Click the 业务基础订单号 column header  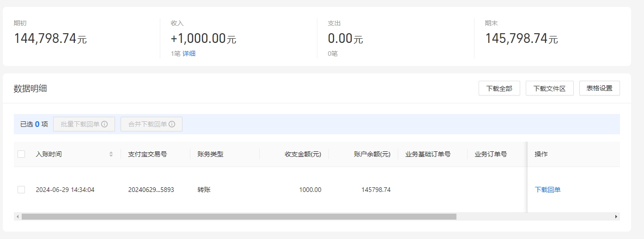(428, 154)
